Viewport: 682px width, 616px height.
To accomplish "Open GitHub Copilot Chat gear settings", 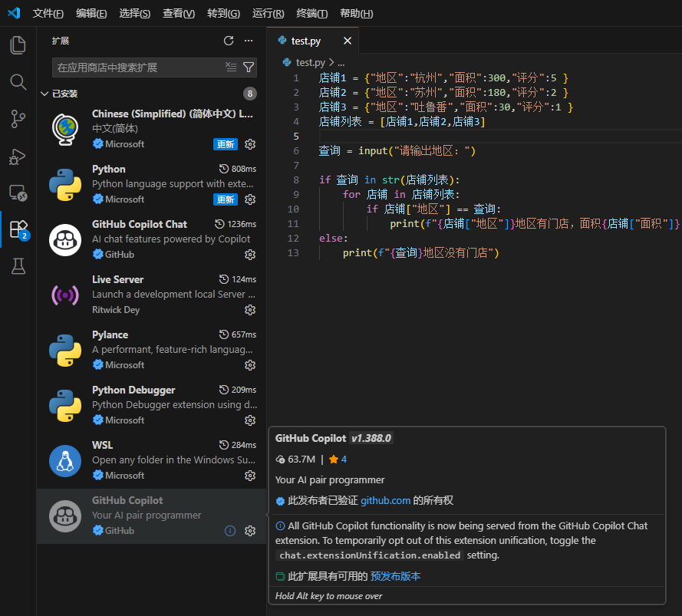I will (x=250, y=255).
